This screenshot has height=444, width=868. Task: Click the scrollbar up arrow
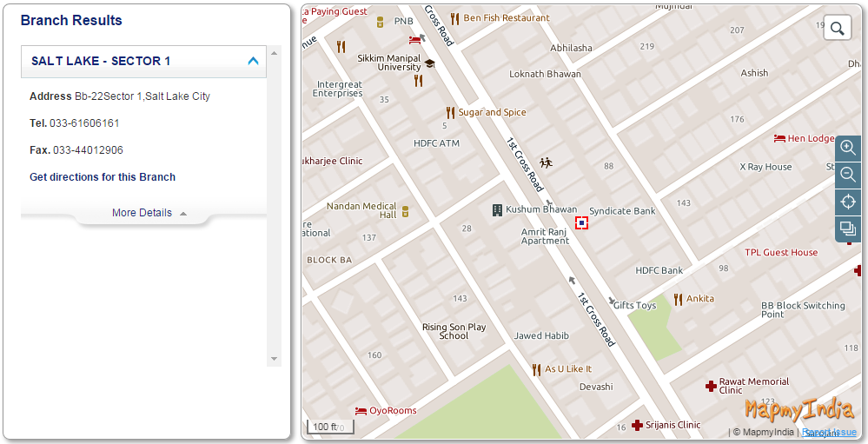pyautogui.click(x=275, y=53)
